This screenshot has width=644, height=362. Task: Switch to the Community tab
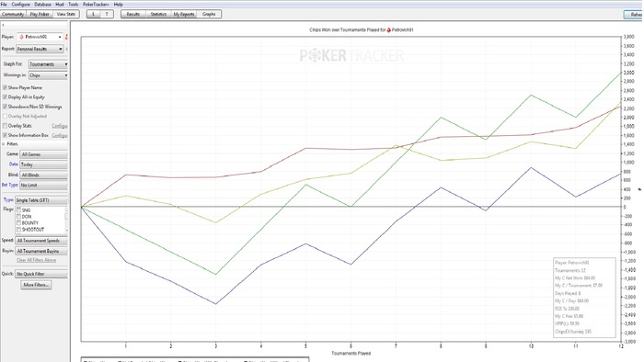(13, 14)
